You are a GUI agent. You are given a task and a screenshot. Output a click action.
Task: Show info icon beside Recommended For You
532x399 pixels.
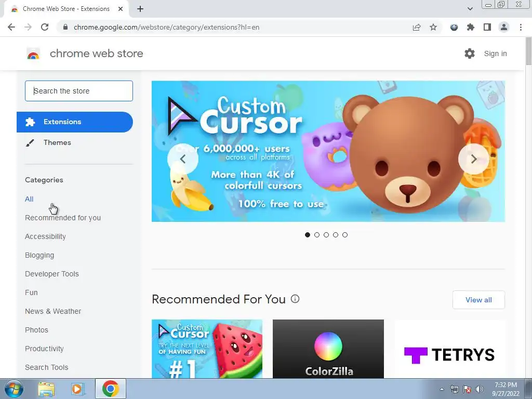click(x=295, y=299)
